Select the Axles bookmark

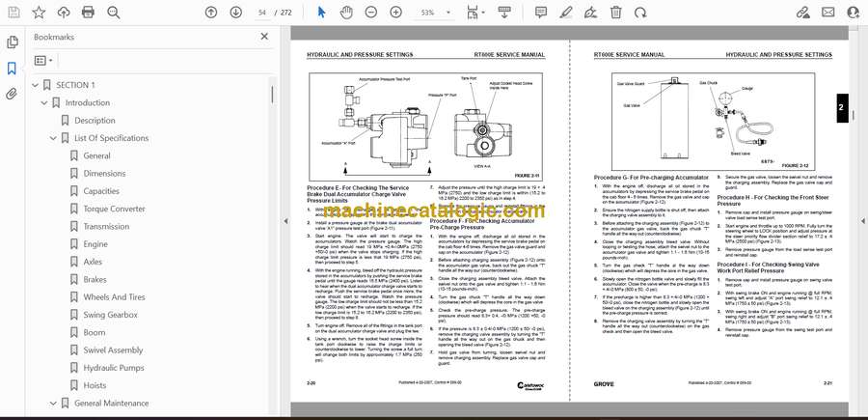(x=93, y=262)
